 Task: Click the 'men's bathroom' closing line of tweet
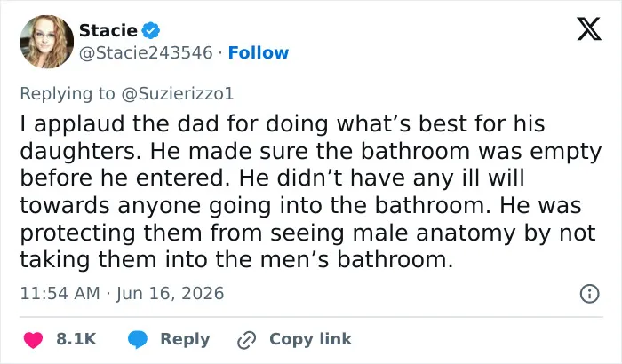click(236, 259)
